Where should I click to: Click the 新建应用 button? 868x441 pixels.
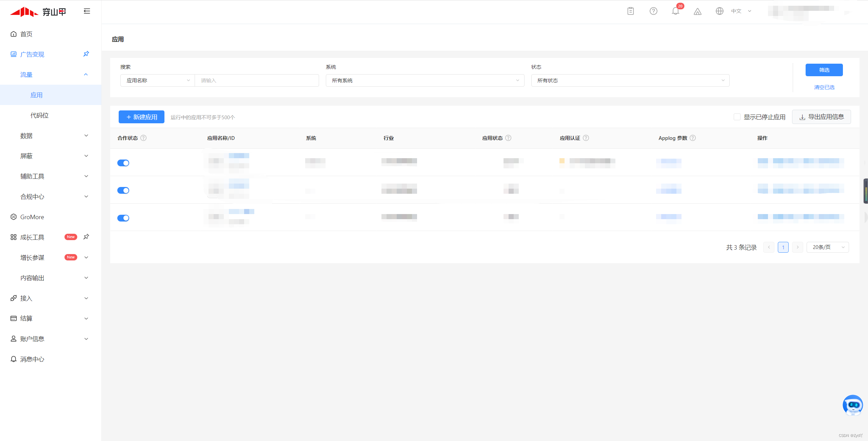pyautogui.click(x=141, y=117)
